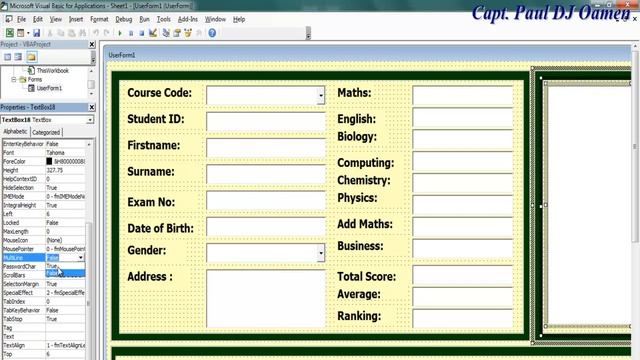Open the Edit menu
640x360 pixels.
pyautogui.click(x=38, y=19)
